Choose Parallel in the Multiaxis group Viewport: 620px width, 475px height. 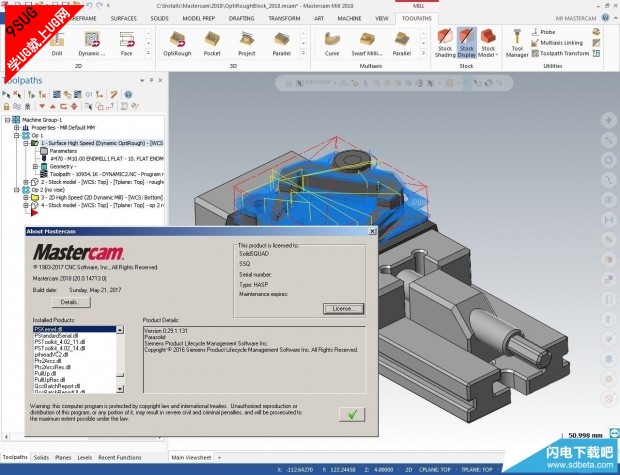pyautogui.click(x=402, y=43)
